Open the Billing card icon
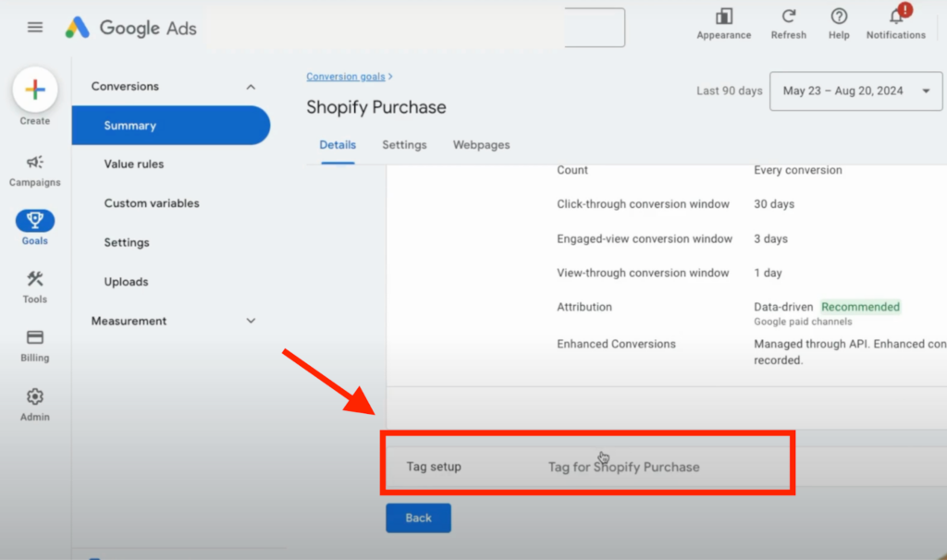This screenshot has width=947, height=560. [35, 336]
